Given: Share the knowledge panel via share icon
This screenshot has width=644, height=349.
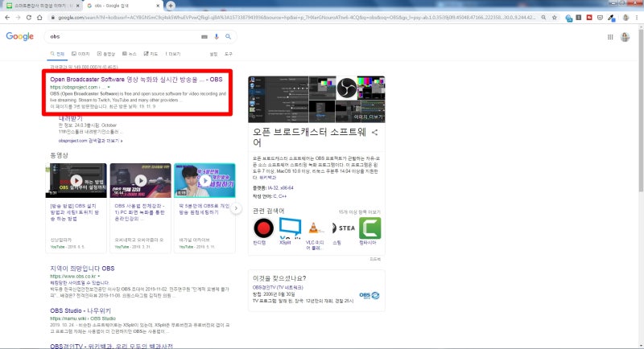Looking at the screenshot, I should click(x=374, y=133).
